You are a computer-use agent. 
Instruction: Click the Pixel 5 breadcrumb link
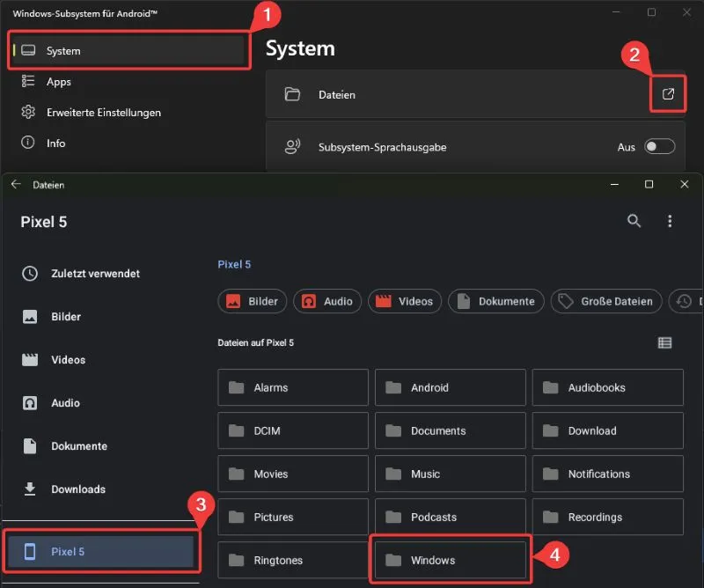click(234, 264)
